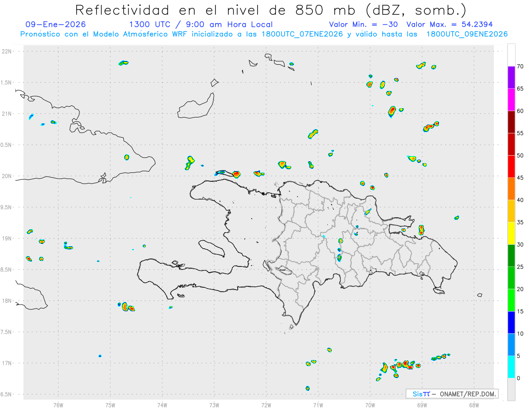Click the colorbar scale label '25'
The width and height of the screenshot is (532, 411).
(x=520, y=267)
